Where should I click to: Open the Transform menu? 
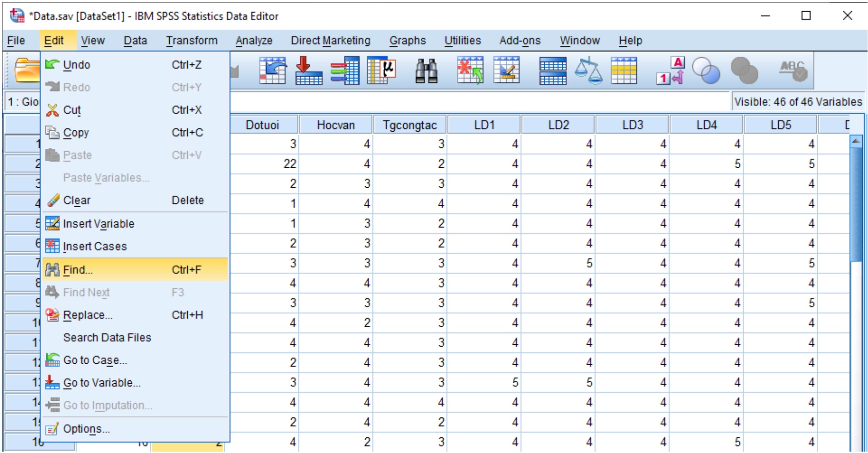coord(192,41)
